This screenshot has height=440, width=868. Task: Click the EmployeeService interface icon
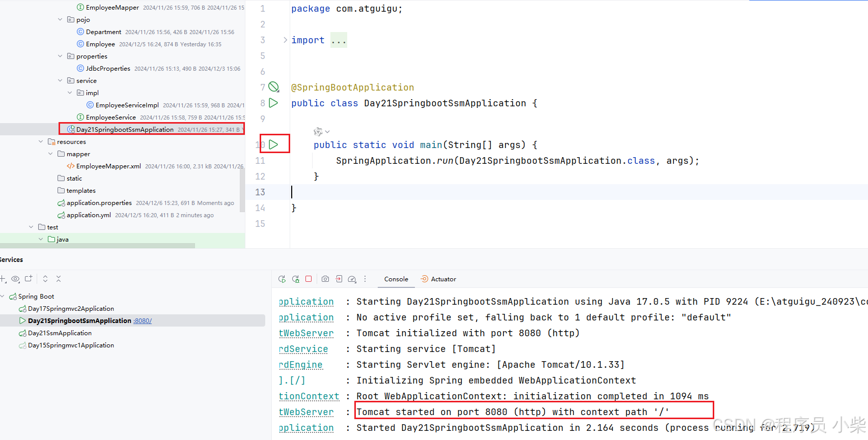point(80,117)
